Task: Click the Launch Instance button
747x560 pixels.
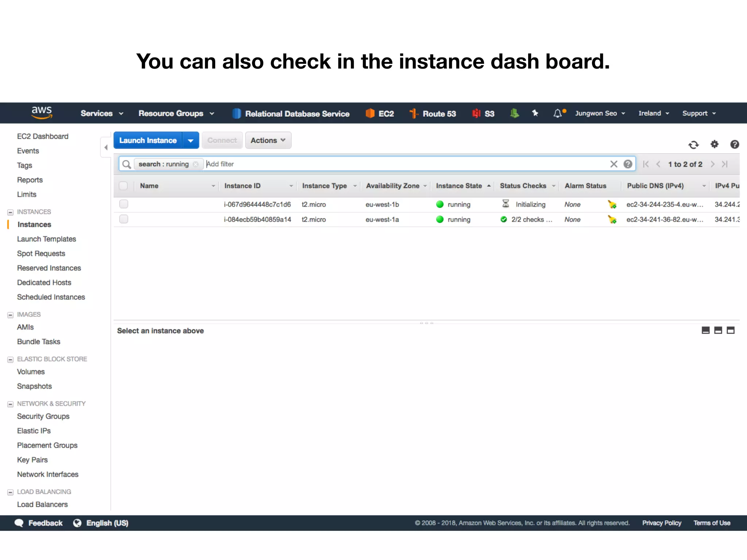Action: 148,140
